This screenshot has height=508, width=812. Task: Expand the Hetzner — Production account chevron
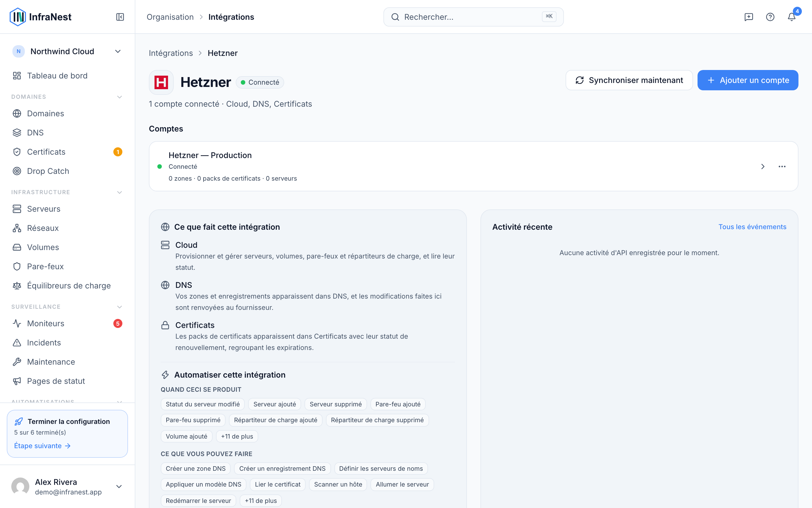pos(763,167)
